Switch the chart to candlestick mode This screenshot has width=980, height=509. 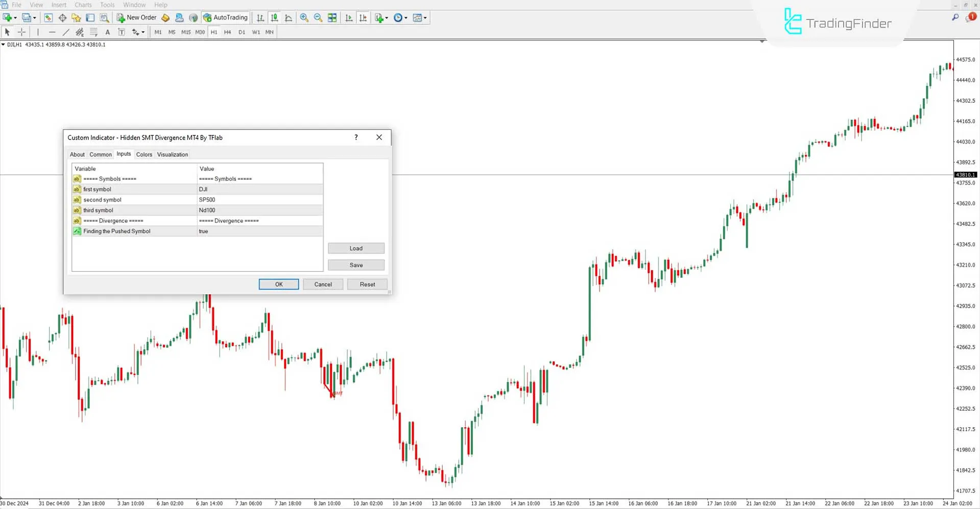pos(274,17)
